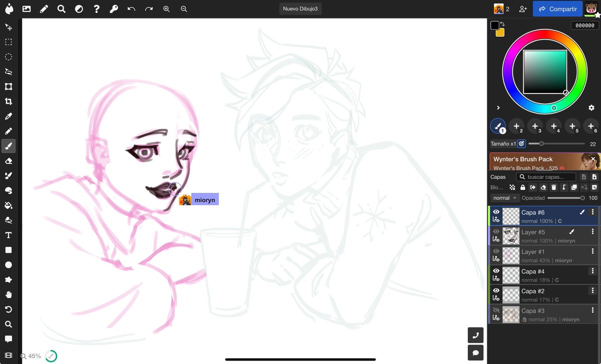Open options menu for Capa #2

click(x=592, y=290)
